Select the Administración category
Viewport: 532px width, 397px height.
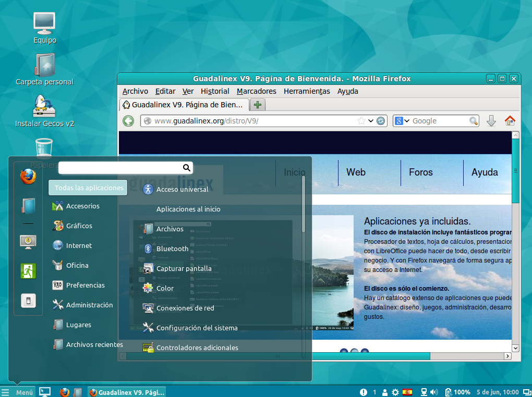click(x=82, y=305)
